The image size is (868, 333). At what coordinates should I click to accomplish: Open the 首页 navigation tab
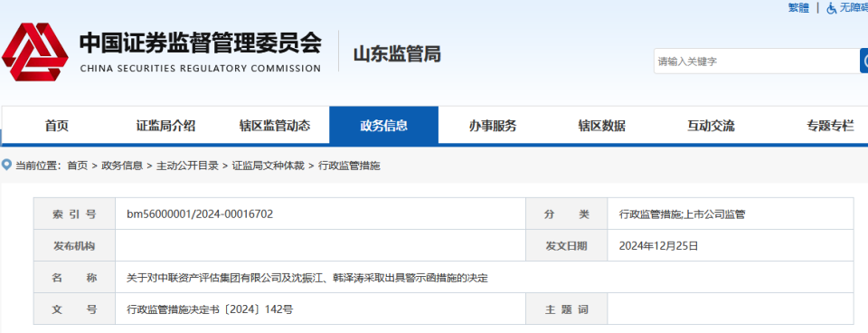[57, 126]
